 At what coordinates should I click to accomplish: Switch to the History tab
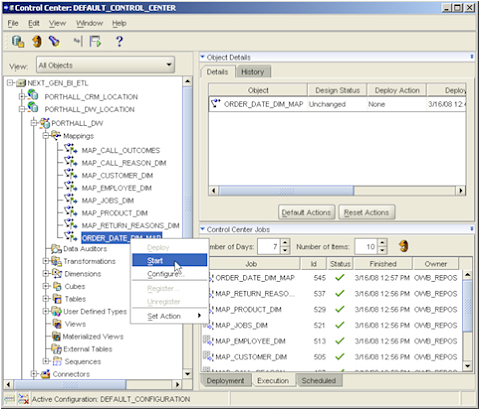tap(253, 72)
